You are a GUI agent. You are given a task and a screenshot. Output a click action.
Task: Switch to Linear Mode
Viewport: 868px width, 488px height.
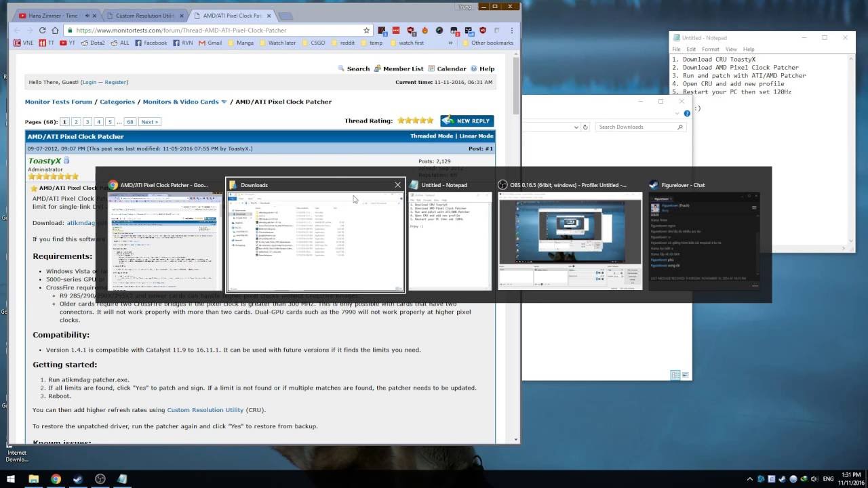(x=476, y=136)
